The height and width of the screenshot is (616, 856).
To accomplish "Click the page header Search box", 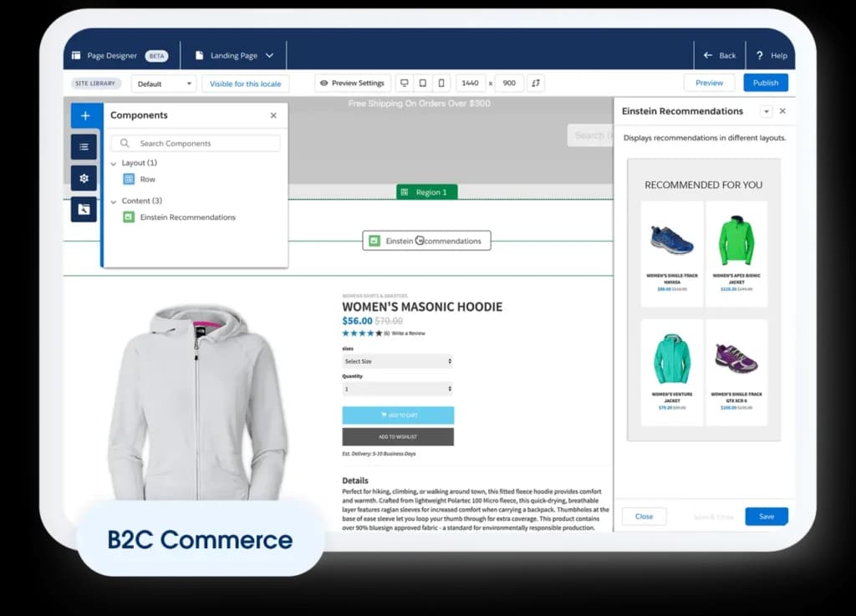I will (x=590, y=135).
